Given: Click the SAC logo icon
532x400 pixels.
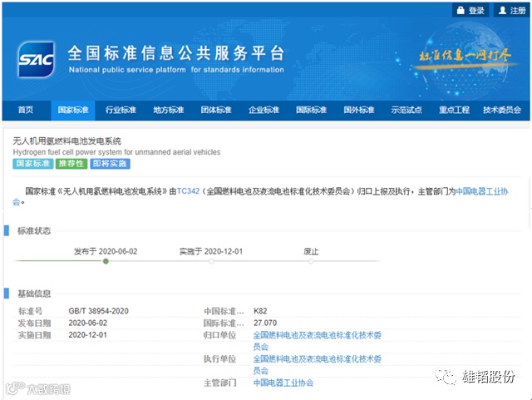Looking at the screenshot, I should pos(37,59).
